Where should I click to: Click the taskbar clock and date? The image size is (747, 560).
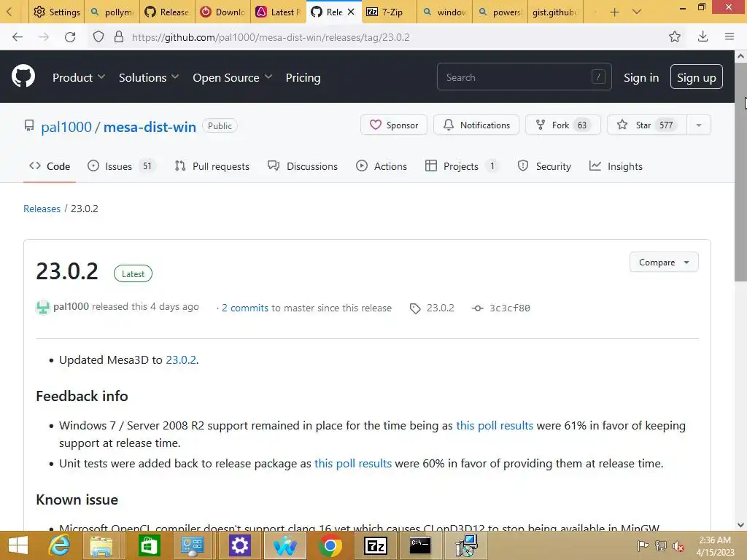click(x=715, y=546)
